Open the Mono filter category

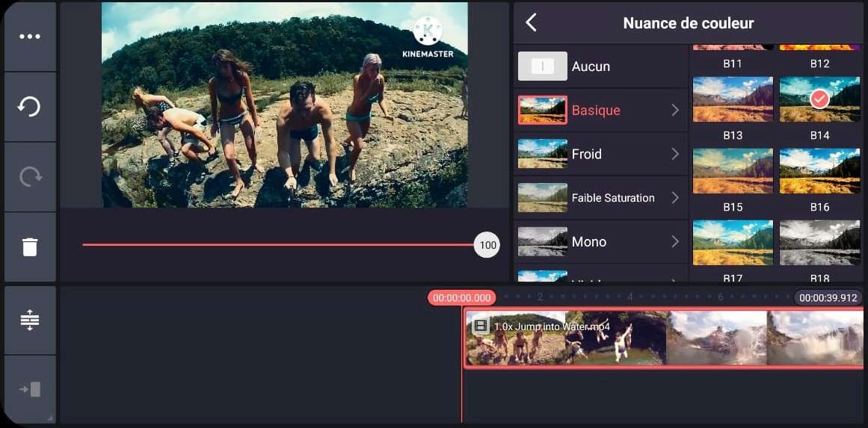pyautogui.click(x=600, y=242)
